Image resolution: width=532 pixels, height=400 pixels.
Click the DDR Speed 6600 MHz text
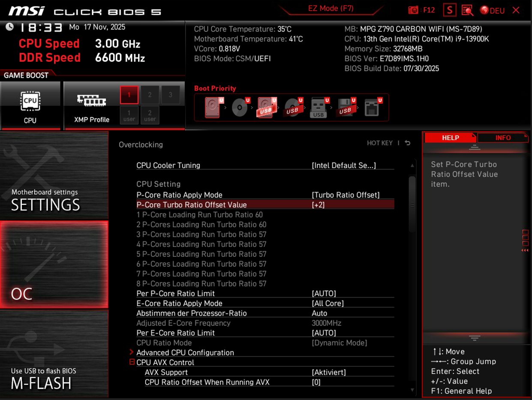82,57
